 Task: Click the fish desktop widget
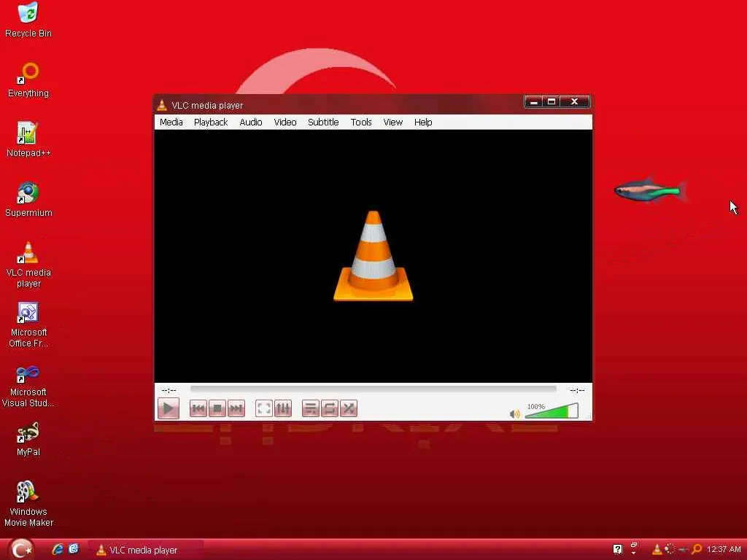click(x=650, y=190)
